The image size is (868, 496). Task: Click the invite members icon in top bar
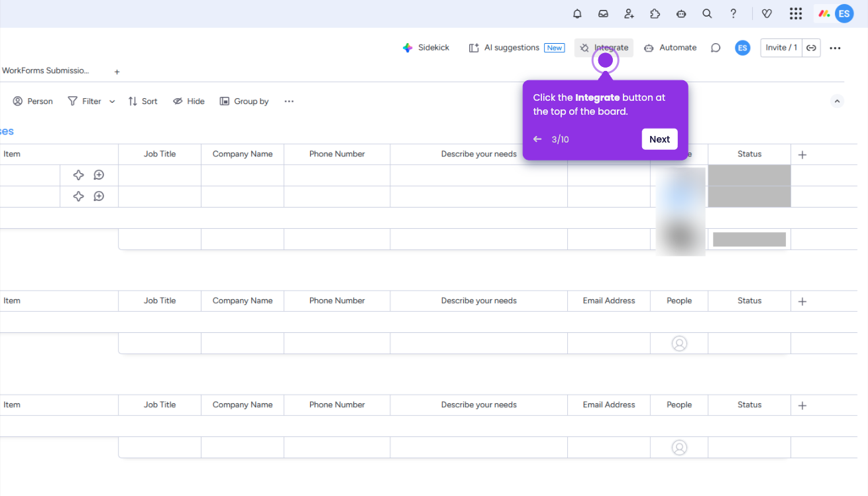coord(629,13)
